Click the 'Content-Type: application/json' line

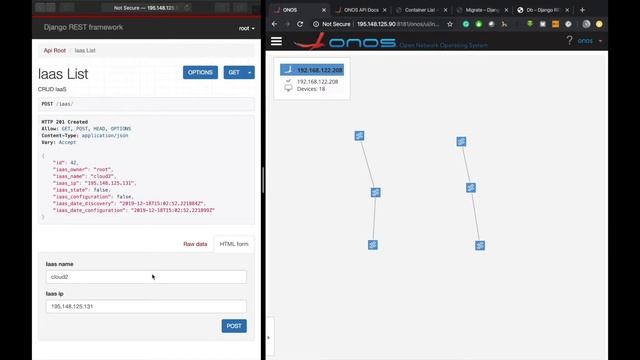[85, 136]
